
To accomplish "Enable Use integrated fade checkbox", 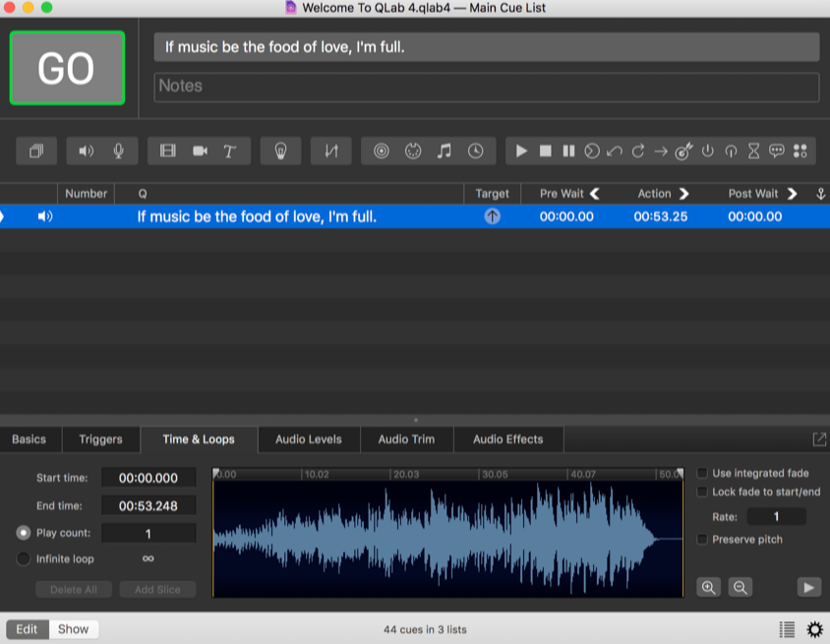I will tap(702, 473).
